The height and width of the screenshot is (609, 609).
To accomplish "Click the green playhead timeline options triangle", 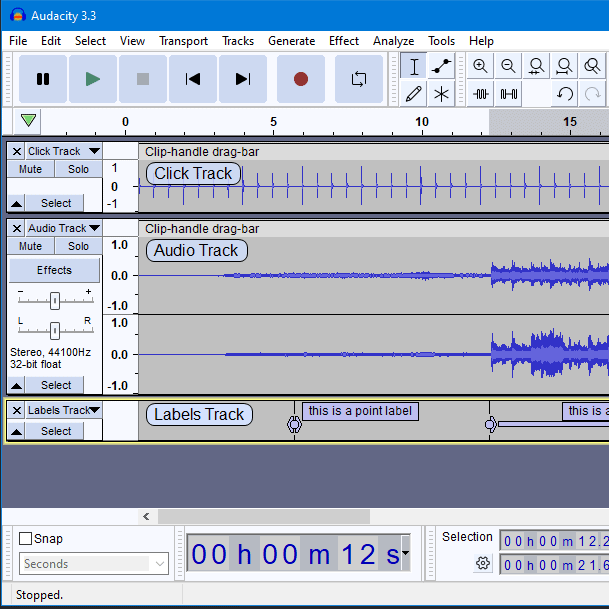I will click(x=28, y=121).
